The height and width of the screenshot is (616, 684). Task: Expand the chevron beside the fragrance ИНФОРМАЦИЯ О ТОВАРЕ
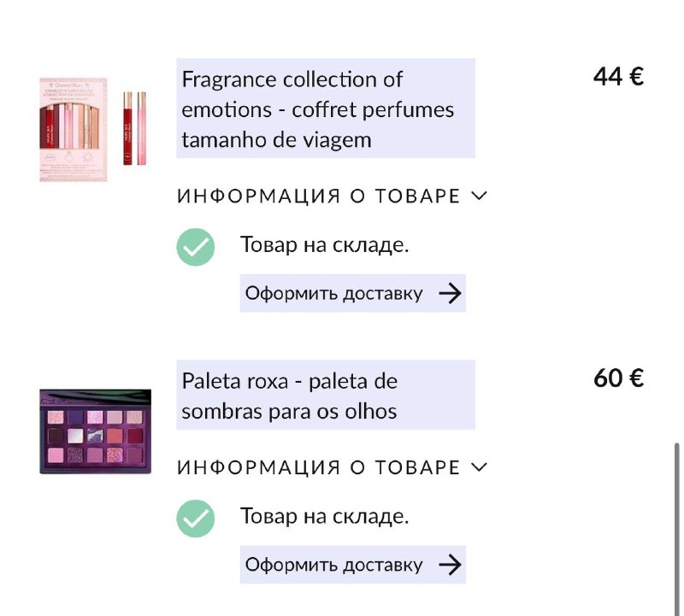coord(479,196)
